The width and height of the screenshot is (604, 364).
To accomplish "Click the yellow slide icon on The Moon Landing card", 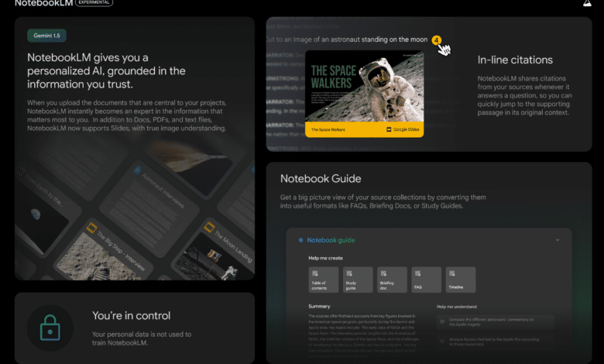I will tap(210, 228).
